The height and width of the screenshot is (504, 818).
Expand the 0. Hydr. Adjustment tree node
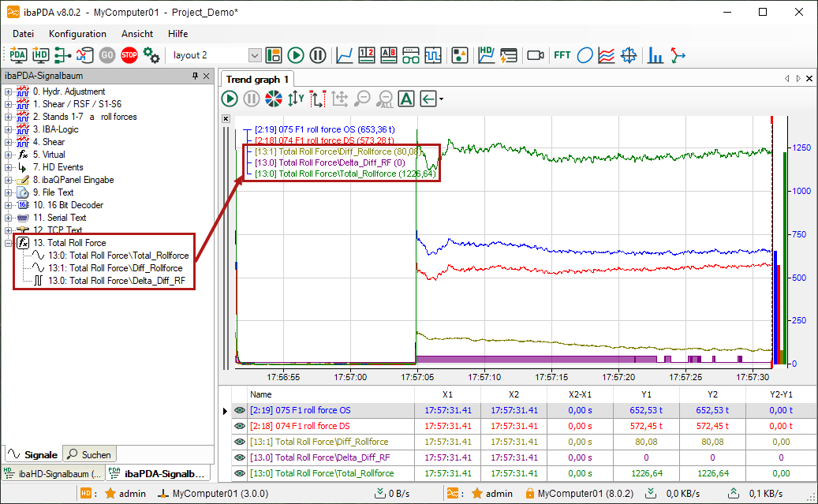click(x=8, y=91)
